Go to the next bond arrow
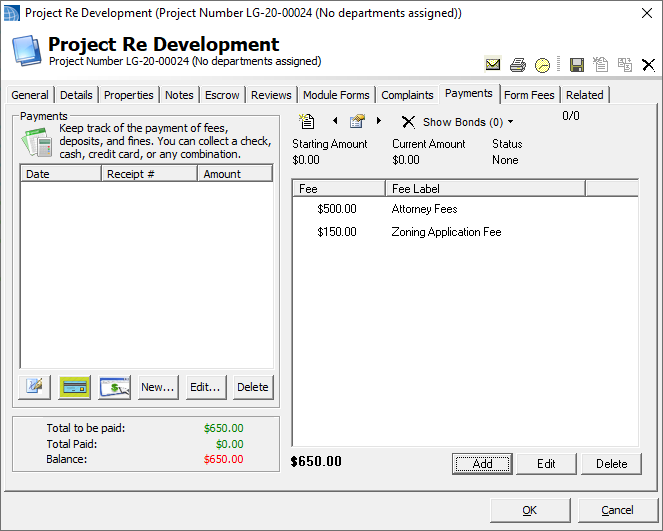Screen dimensions: 663x531 (x=379, y=121)
